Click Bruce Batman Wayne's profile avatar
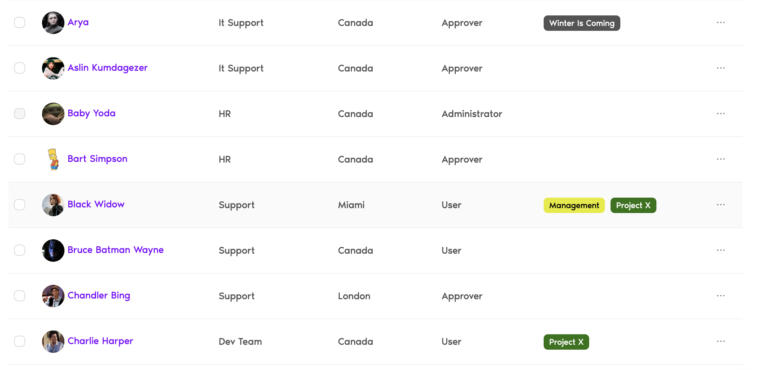758x370 pixels. point(53,250)
